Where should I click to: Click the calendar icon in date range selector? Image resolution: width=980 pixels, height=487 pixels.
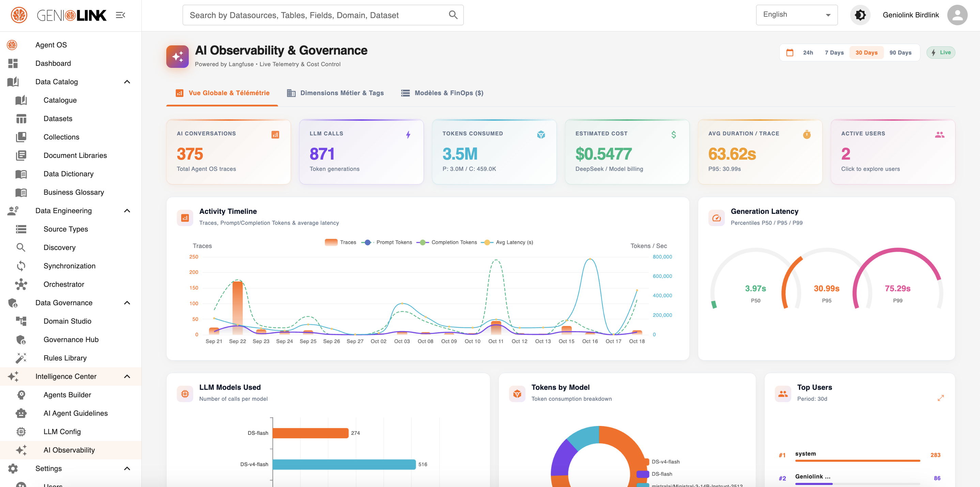tap(790, 53)
